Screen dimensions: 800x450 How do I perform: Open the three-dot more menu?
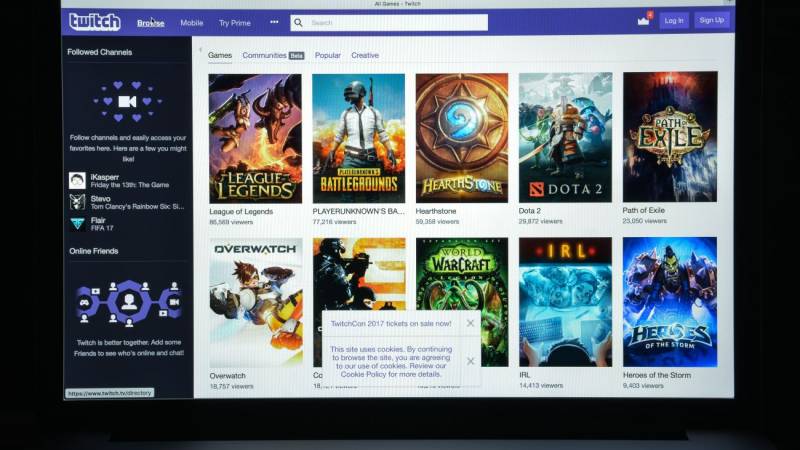(x=274, y=22)
